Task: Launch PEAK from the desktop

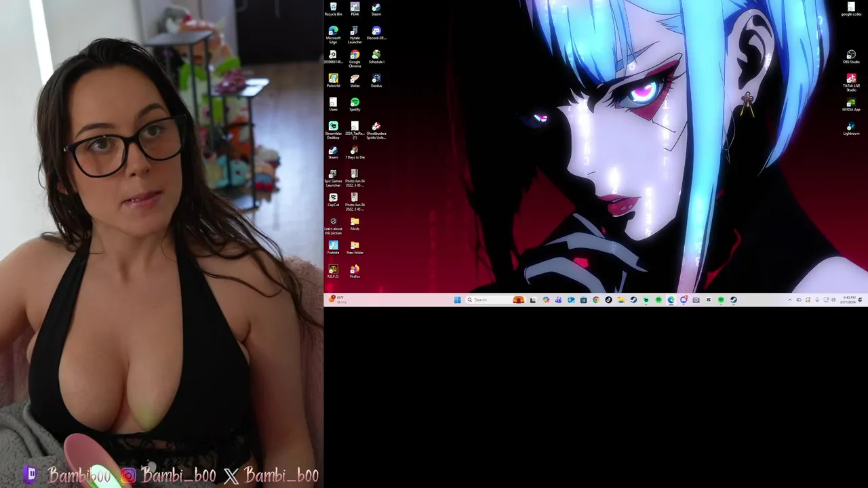Action: tap(355, 9)
